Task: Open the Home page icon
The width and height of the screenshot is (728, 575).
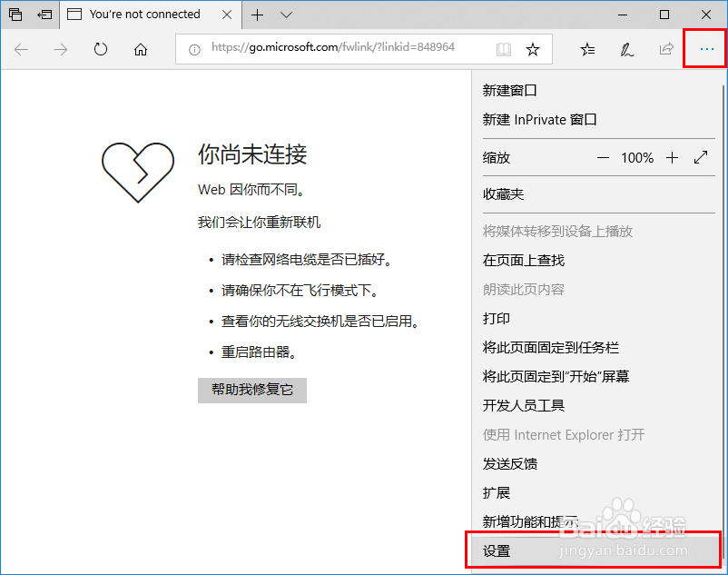Action: pos(140,50)
